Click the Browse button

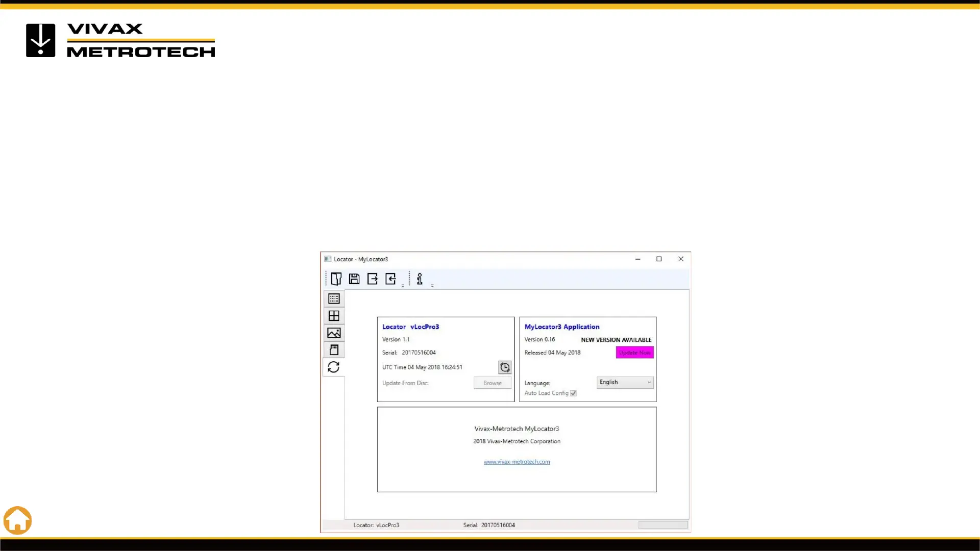(x=493, y=383)
